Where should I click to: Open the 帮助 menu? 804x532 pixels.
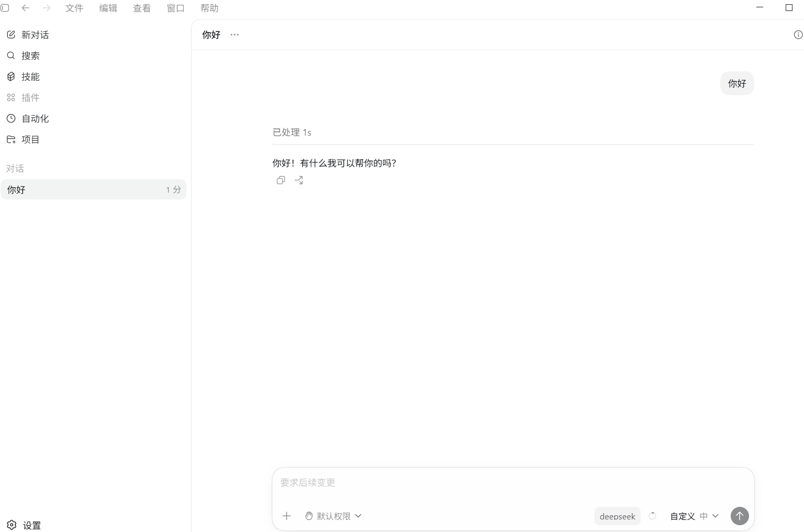pyautogui.click(x=210, y=8)
